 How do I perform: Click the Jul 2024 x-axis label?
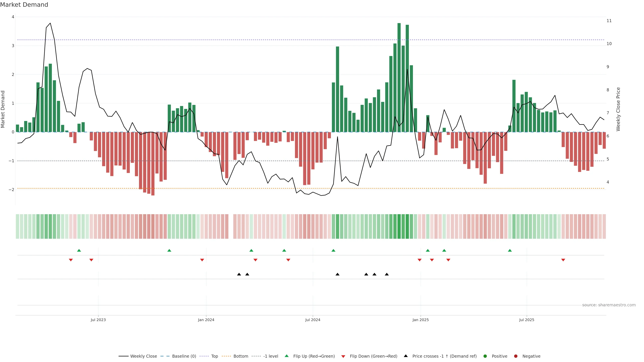312,320
